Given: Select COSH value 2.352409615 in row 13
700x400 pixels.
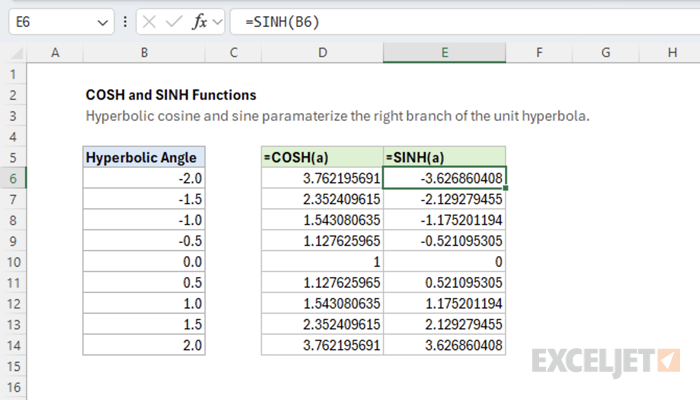Looking at the screenshot, I should (x=322, y=325).
